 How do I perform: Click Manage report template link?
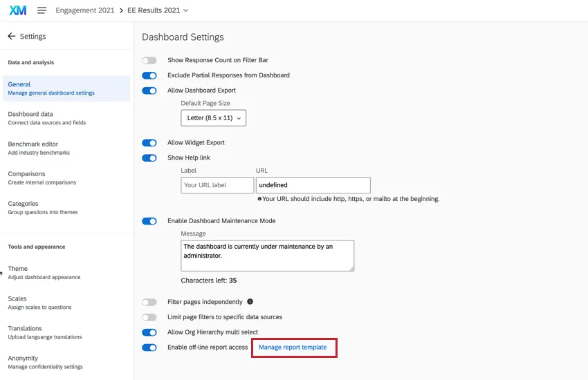tap(293, 348)
